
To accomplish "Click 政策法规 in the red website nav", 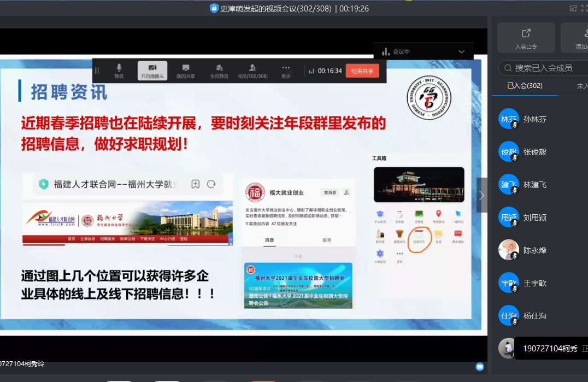I will 127,239.
